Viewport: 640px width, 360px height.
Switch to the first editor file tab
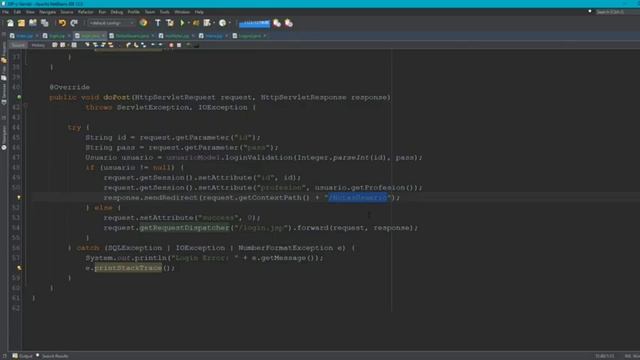(24, 36)
